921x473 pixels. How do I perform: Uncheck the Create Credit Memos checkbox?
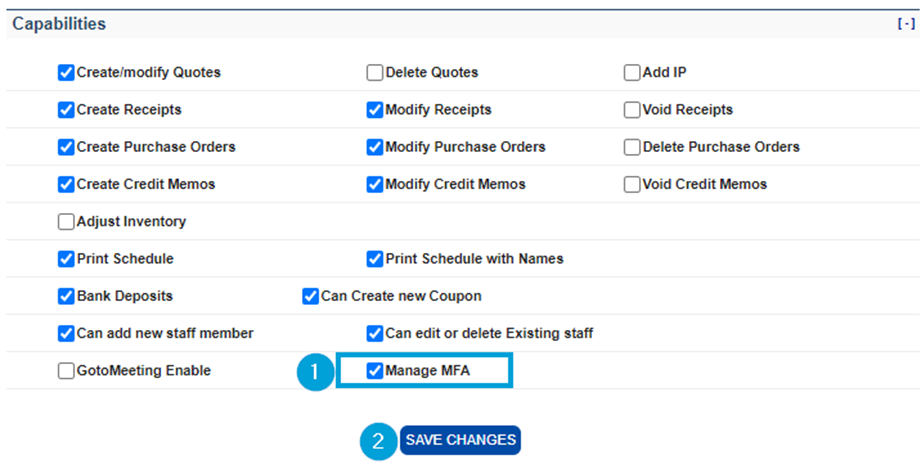click(x=66, y=184)
